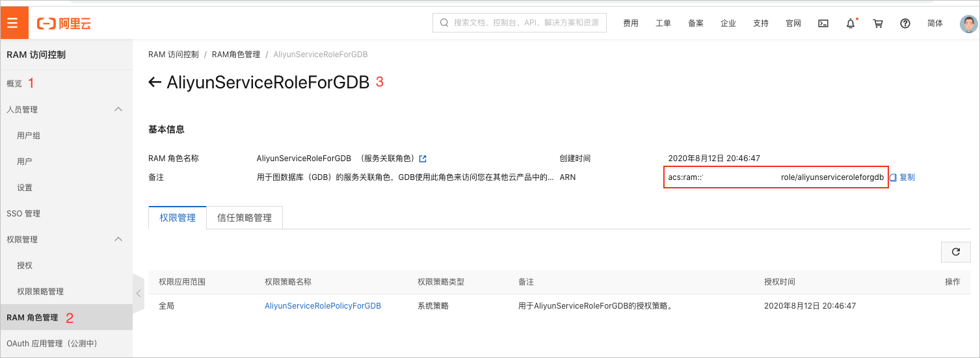Click the 基本信息 section heading
Image resolution: width=980 pixels, height=358 pixels.
pyautogui.click(x=166, y=130)
